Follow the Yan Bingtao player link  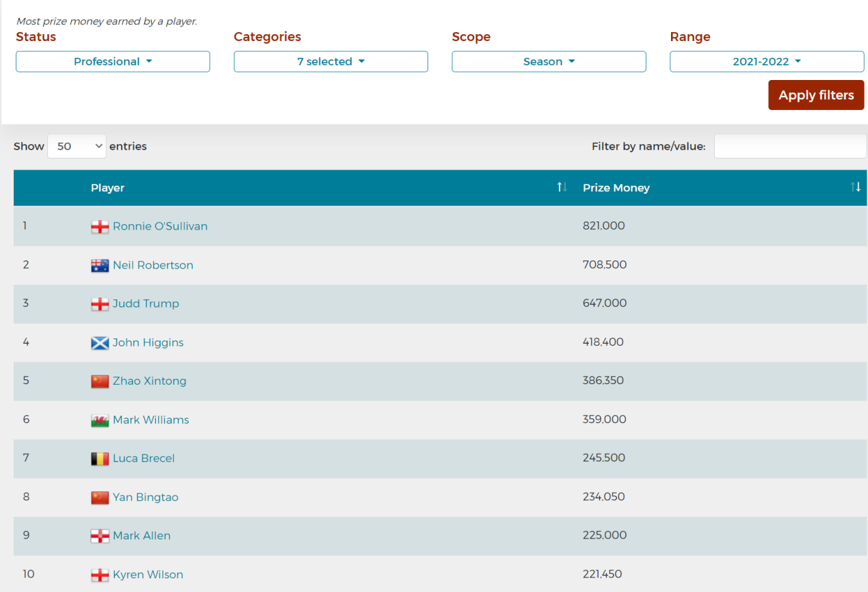point(145,498)
